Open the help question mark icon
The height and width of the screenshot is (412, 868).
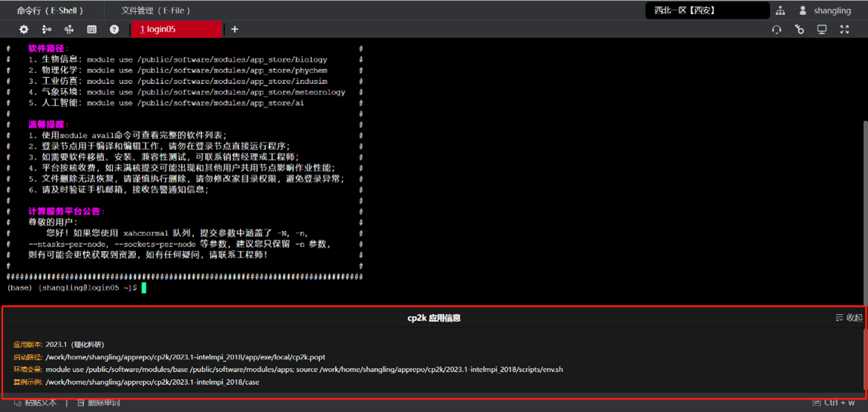114,30
